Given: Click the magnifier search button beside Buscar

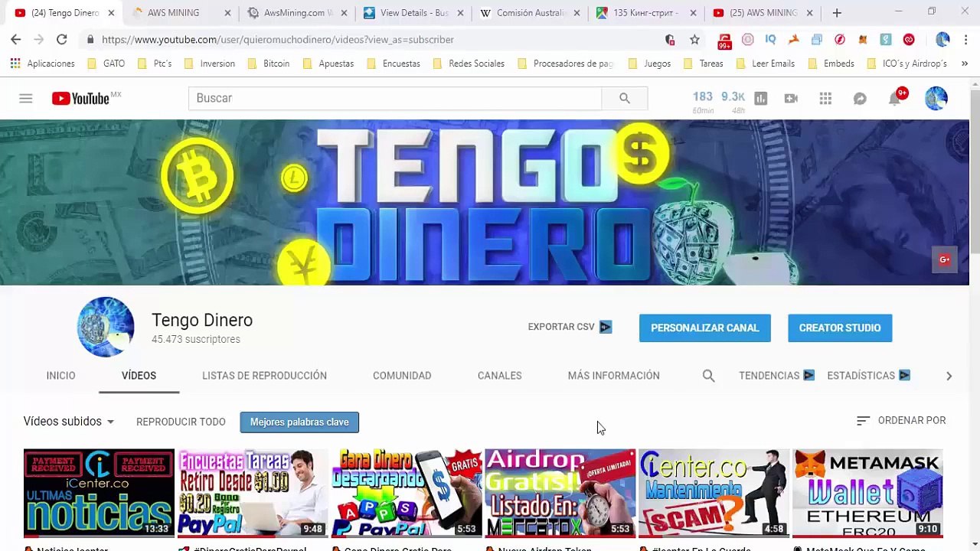Looking at the screenshot, I should 625,98.
